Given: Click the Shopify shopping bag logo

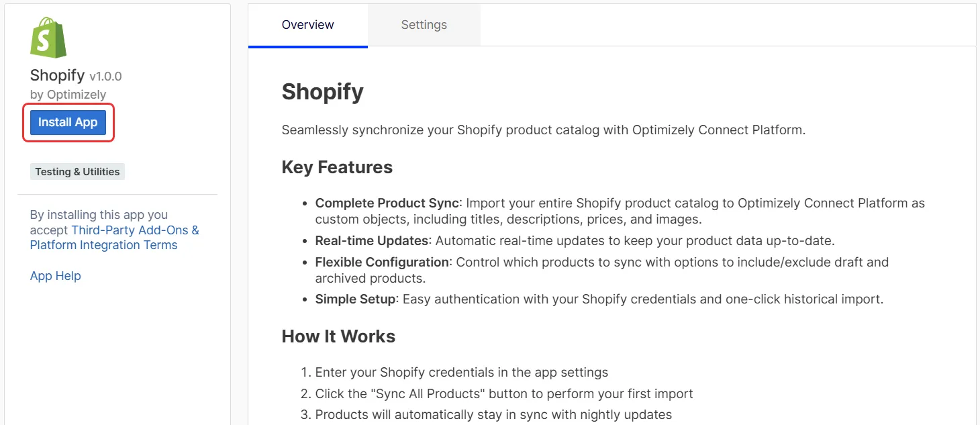Looking at the screenshot, I should tap(48, 38).
